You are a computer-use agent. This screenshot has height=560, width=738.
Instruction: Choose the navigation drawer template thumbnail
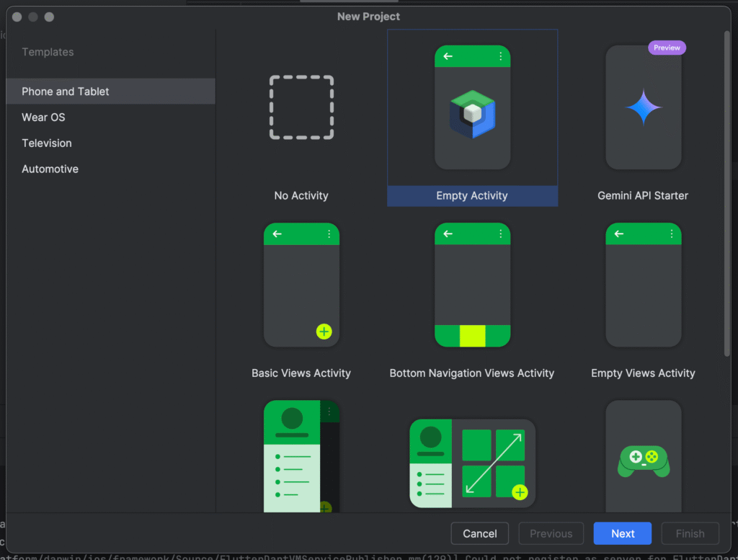click(x=301, y=456)
